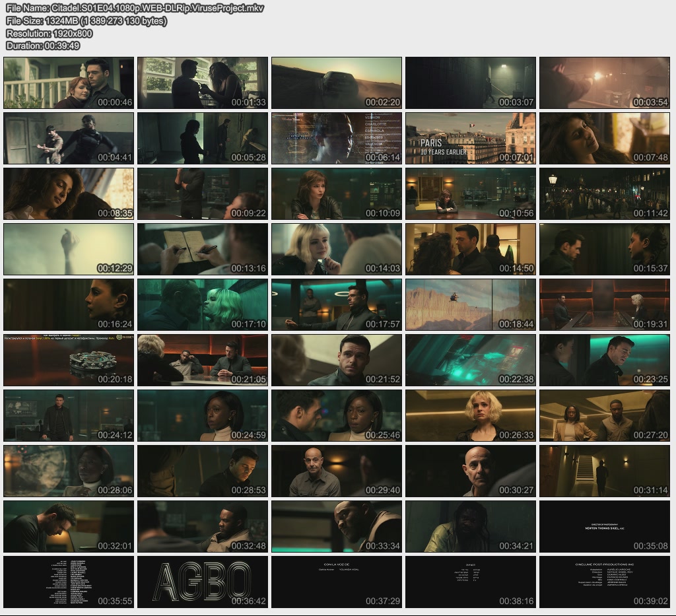Click the thumbnail at 00:33:34
This screenshot has height=616, width=676.
tap(337, 526)
